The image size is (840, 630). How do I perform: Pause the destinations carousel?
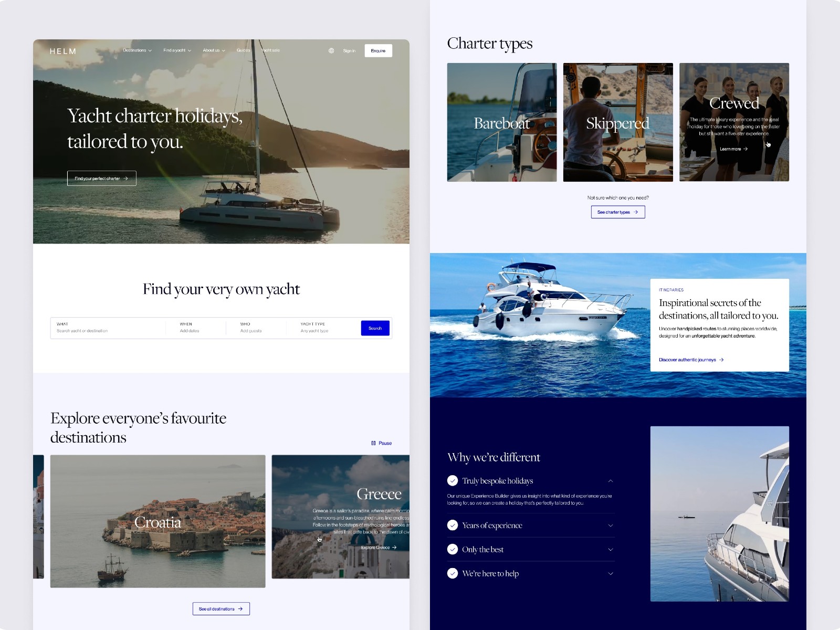click(382, 443)
